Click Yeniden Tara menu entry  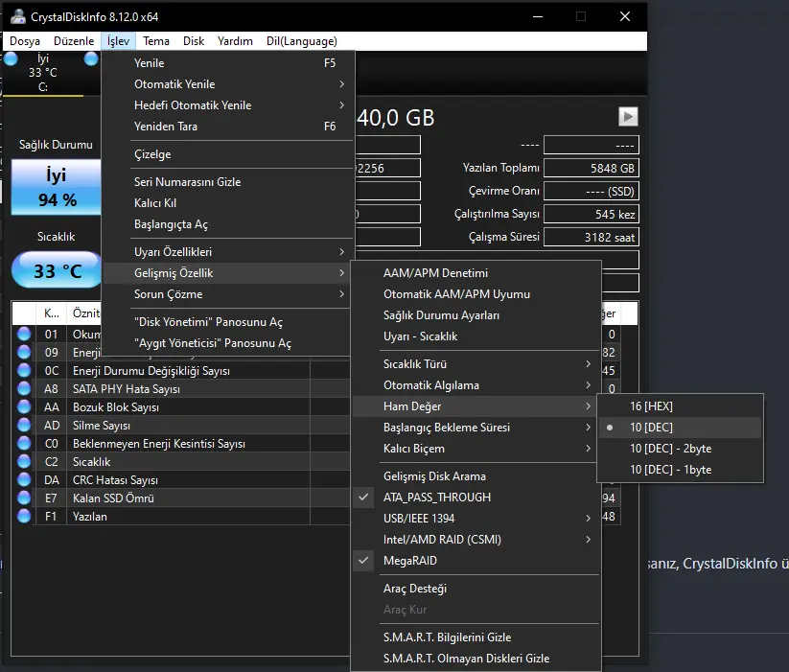point(228,127)
